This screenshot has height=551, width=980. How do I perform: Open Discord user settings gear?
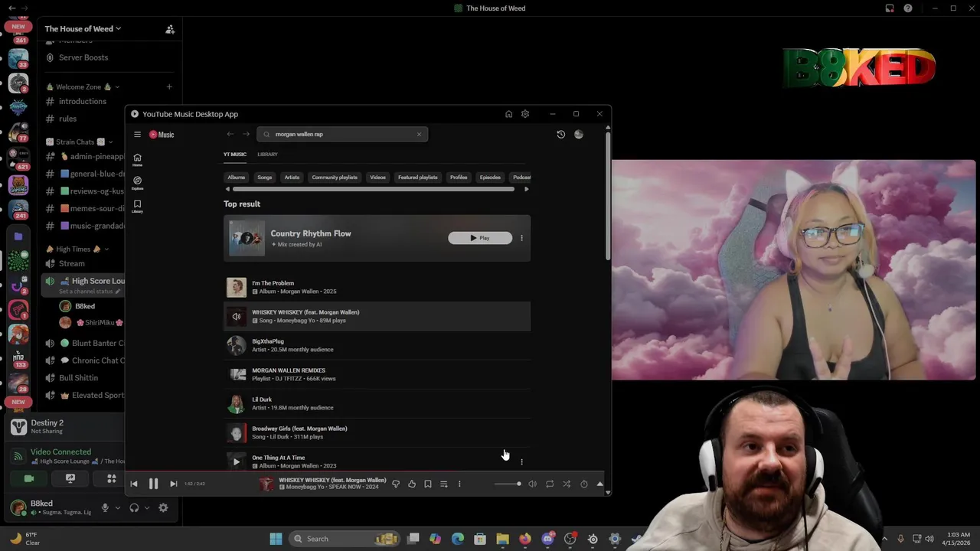tap(163, 507)
